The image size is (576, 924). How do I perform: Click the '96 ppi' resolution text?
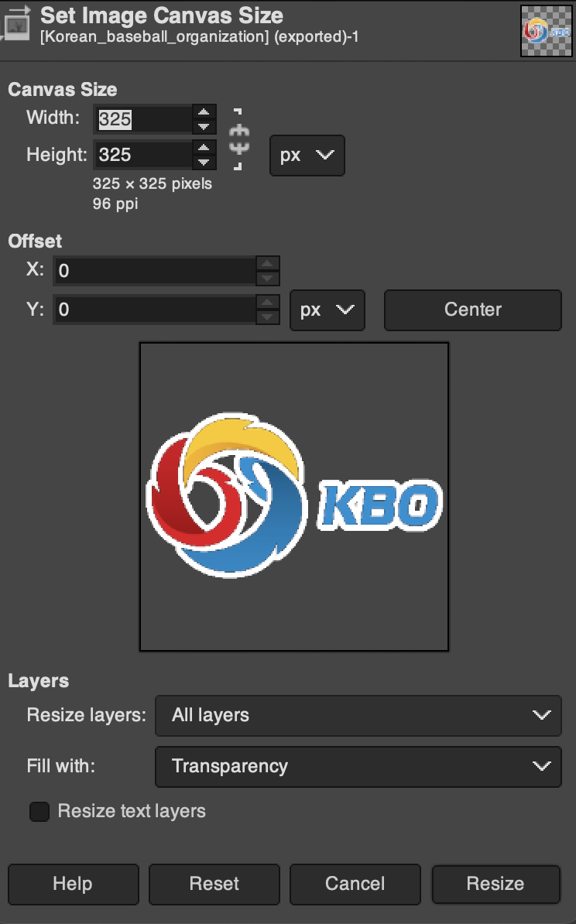115,204
